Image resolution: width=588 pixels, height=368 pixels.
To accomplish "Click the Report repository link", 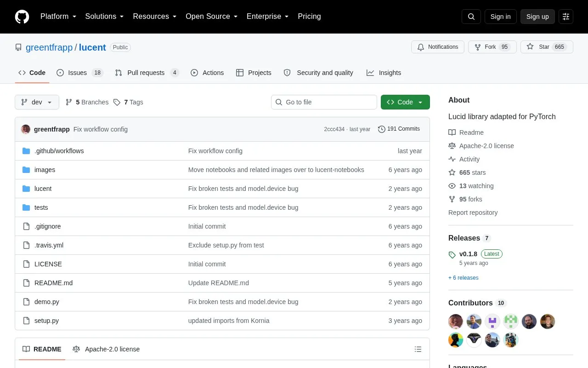I will (x=473, y=213).
